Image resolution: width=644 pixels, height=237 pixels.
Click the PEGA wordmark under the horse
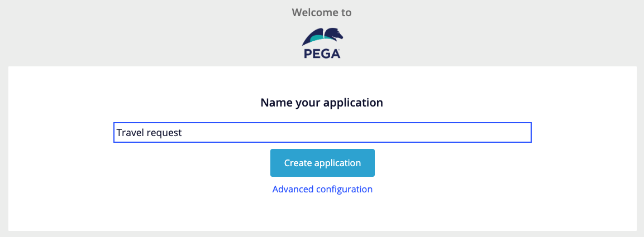click(x=322, y=54)
